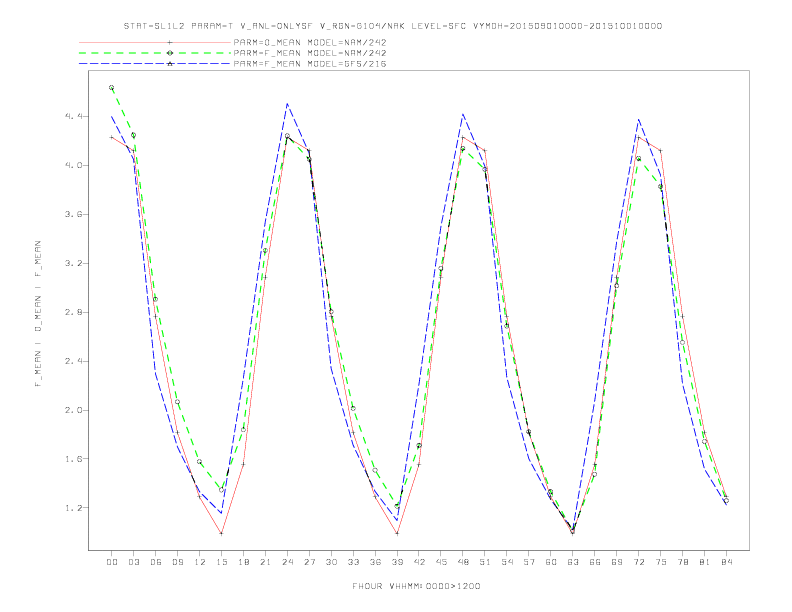Select legend entry PARM=F_MEAN MODEL=NAM/242
This screenshot has width=792, height=612.
click(310, 53)
